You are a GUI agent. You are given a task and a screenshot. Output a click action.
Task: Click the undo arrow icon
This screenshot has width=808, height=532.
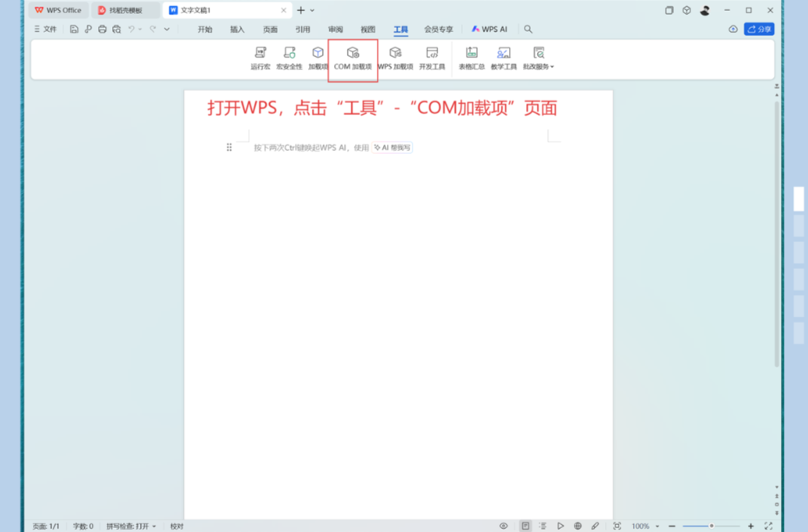point(132,30)
